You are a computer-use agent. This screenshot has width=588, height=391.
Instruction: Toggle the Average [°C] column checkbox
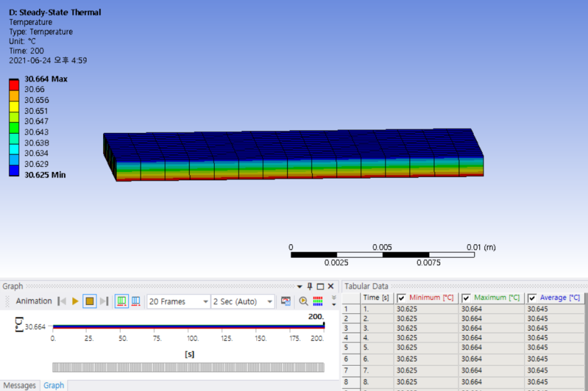click(x=531, y=298)
